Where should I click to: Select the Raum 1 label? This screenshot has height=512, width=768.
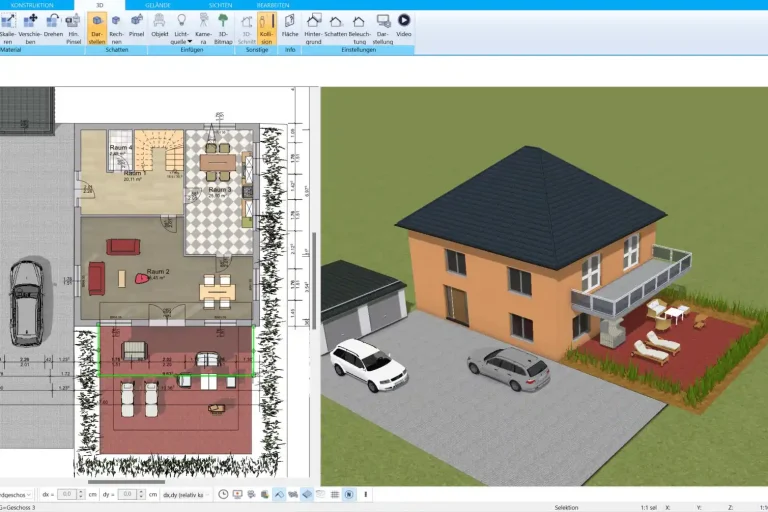point(134,173)
